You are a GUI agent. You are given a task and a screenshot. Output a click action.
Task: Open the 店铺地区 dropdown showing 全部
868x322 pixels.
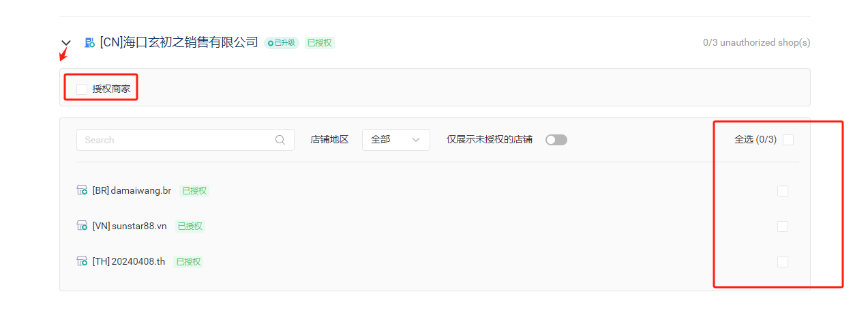tap(396, 140)
